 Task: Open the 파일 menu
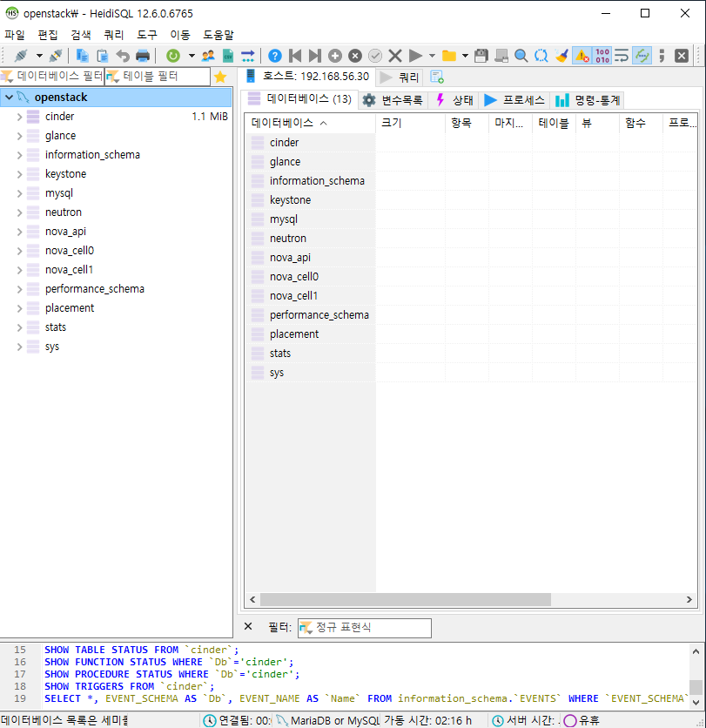pos(15,35)
